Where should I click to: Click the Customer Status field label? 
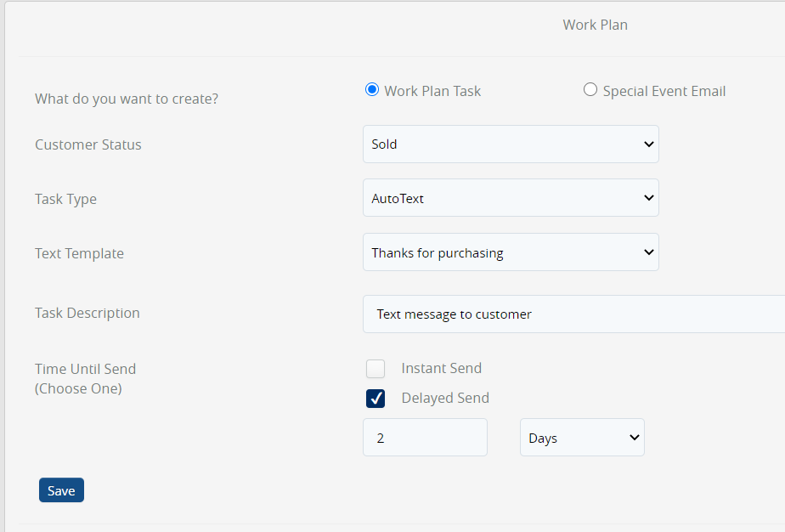tap(88, 144)
